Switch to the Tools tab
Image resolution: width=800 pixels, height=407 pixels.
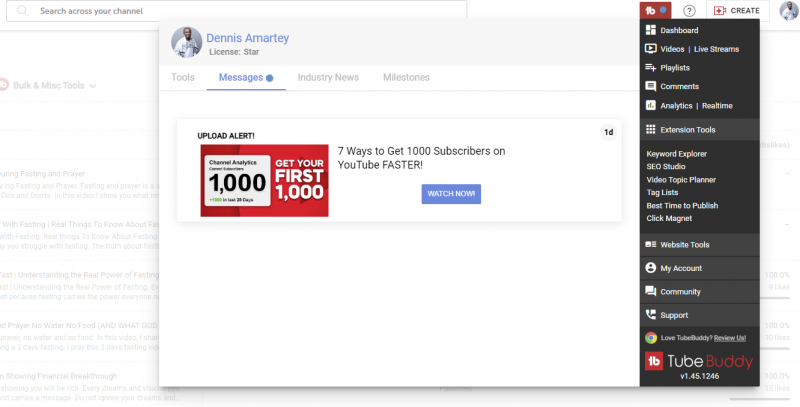click(x=183, y=77)
